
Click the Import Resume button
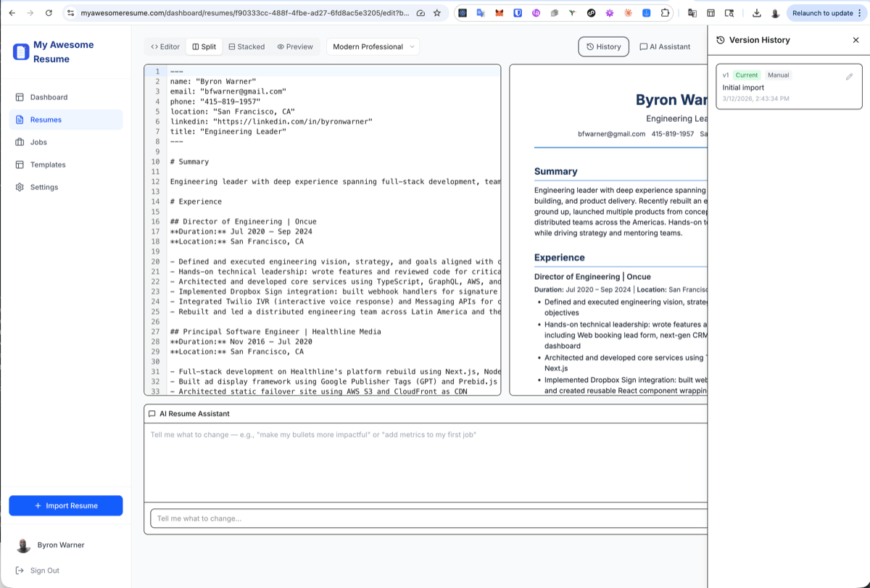tap(66, 505)
